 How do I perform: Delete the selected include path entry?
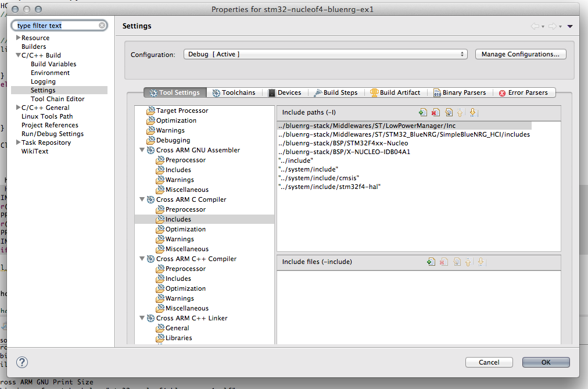[436, 112]
